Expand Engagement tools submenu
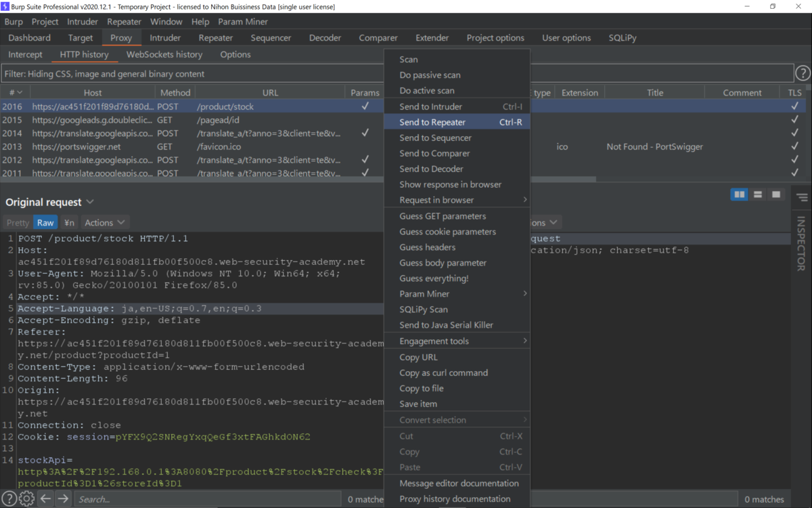Image resolution: width=812 pixels, height=508 pixels. click(x=457, y=341)
